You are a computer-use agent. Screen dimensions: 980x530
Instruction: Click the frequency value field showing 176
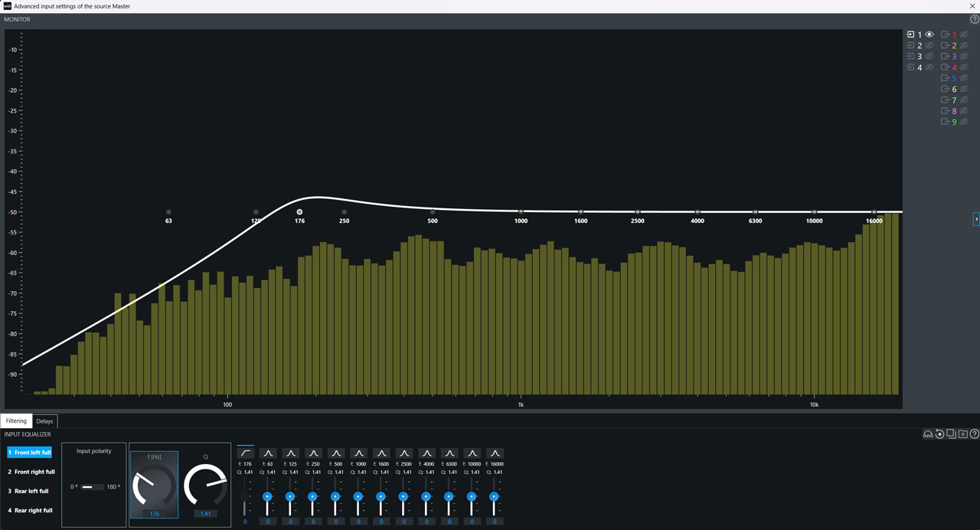(154, 515)
